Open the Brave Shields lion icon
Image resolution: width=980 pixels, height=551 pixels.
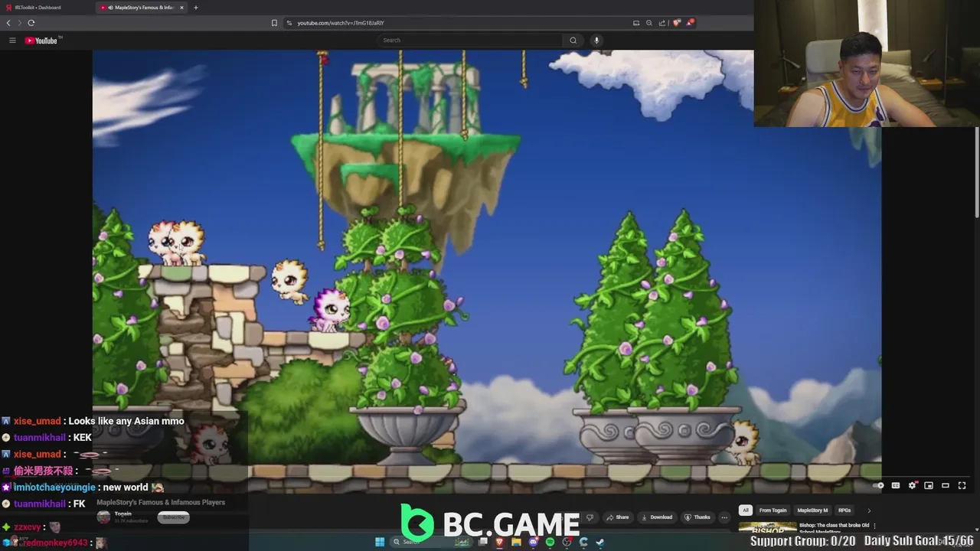pyautogui.click(x=677, y=23)
